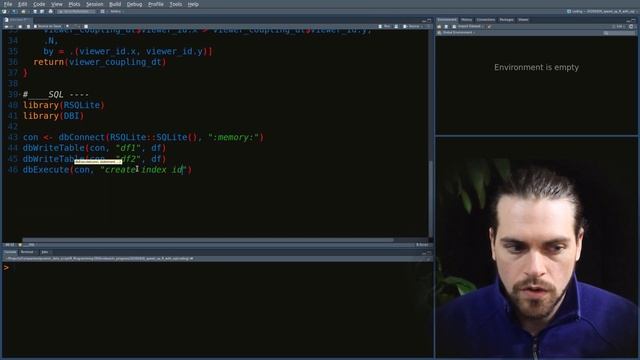
Task: Select the open script tab in the editor
Action: tap(17, 20)
